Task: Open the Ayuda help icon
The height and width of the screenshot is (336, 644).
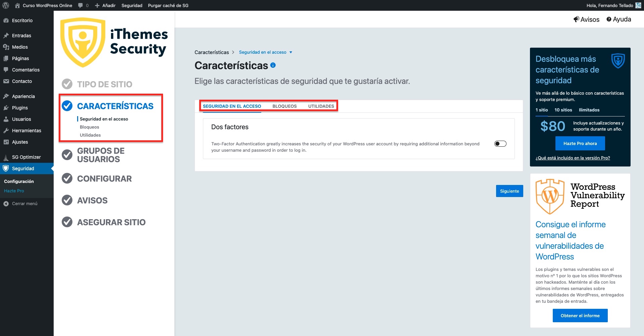Action: coord(609,19)
